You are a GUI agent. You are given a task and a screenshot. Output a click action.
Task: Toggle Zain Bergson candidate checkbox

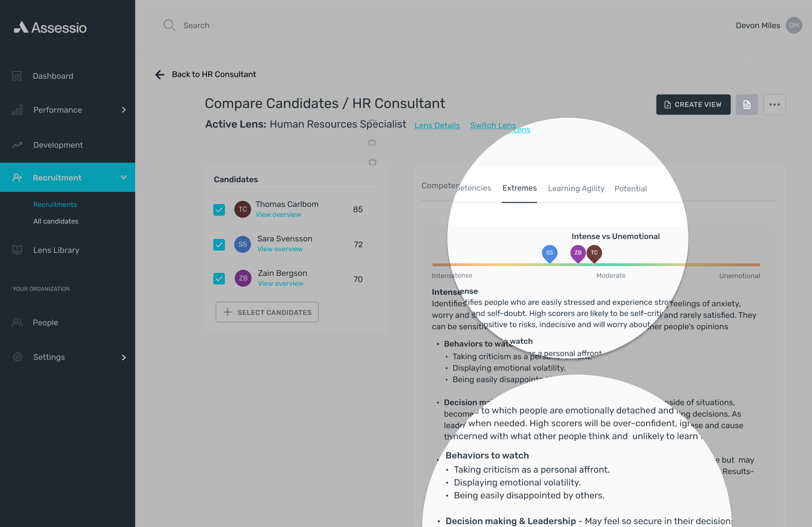(219, 278)
